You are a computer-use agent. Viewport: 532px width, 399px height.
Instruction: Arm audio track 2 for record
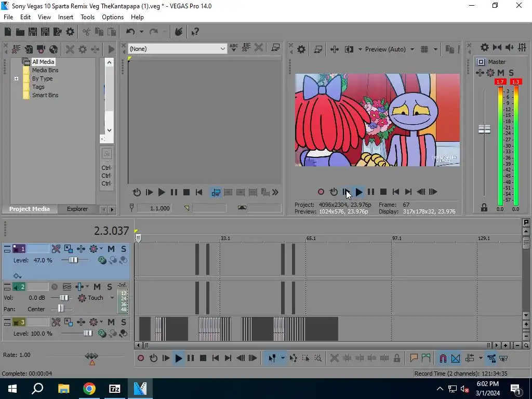click(x=54, y=287)
